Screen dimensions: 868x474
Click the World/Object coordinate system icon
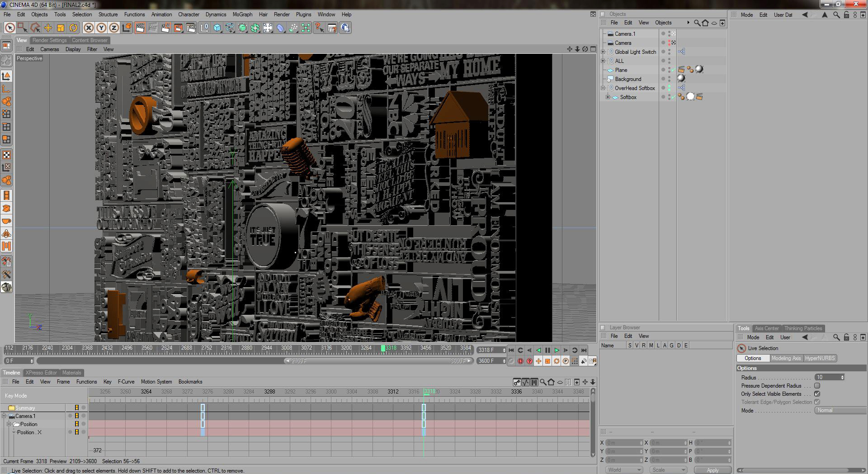(x=127, y=28)
